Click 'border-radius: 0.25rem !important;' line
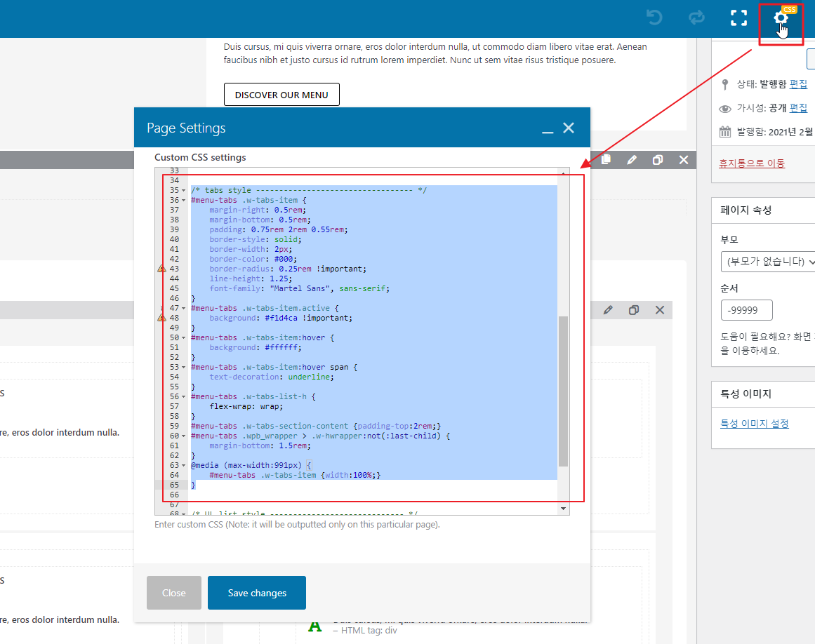815x644 pixels. point(288,269)
